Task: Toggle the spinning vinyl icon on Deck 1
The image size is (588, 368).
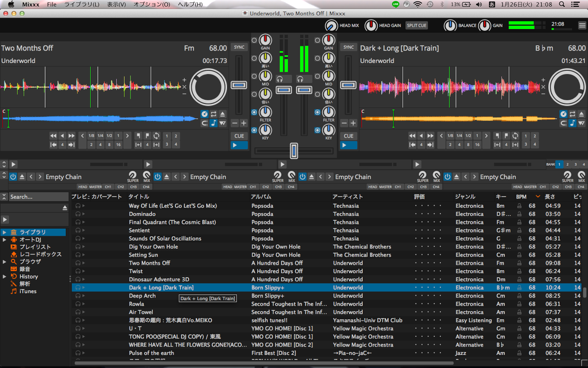Action: 205,114
